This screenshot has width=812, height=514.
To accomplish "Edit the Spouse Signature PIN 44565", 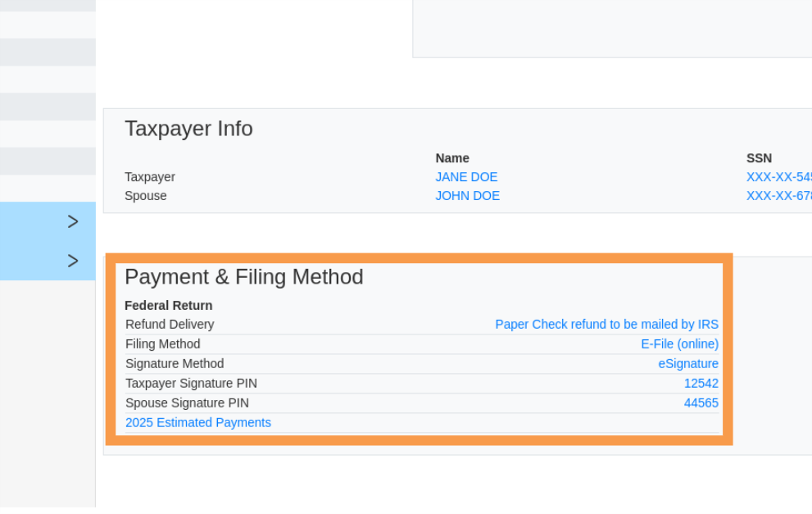I will pos(701,403).
